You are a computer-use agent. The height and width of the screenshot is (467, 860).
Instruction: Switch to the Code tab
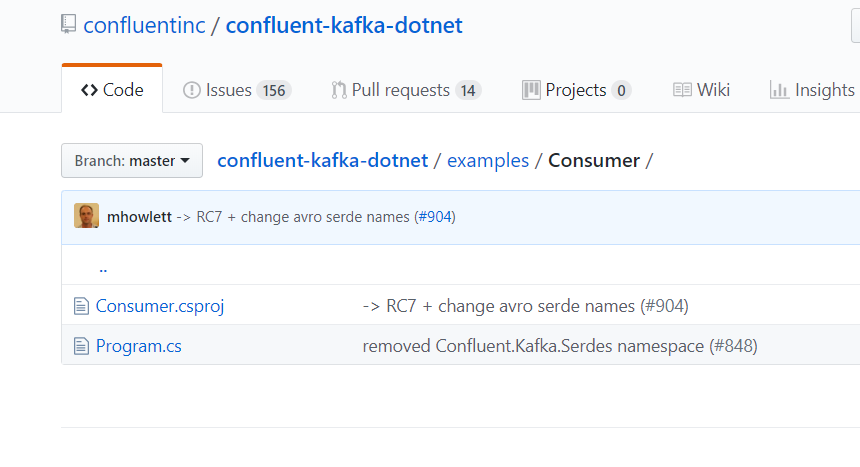[x=112, y=90]
